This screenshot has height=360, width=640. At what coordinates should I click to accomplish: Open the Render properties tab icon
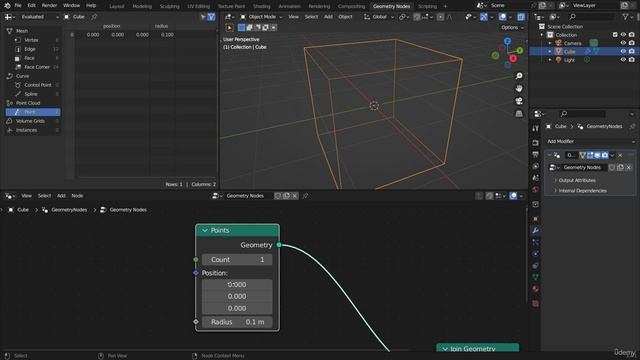point(536,143)
